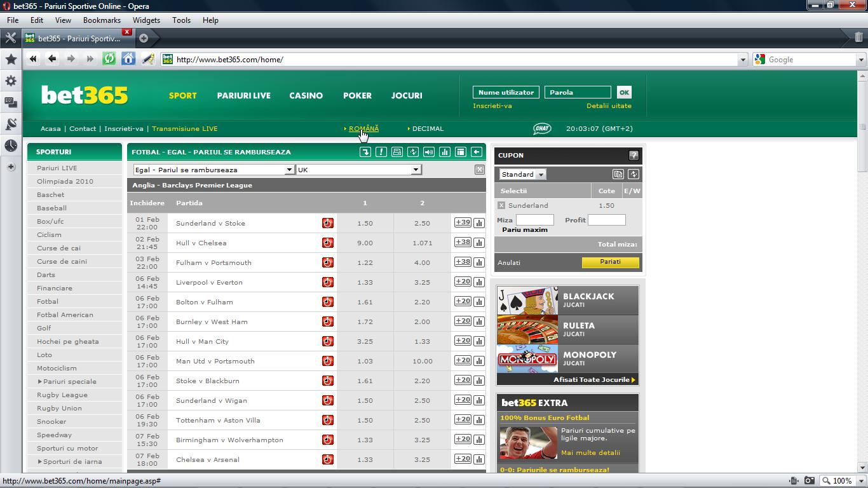The image size is (868, 488).
Task: Click the Nume utilizator field
Action: (506, 92)
